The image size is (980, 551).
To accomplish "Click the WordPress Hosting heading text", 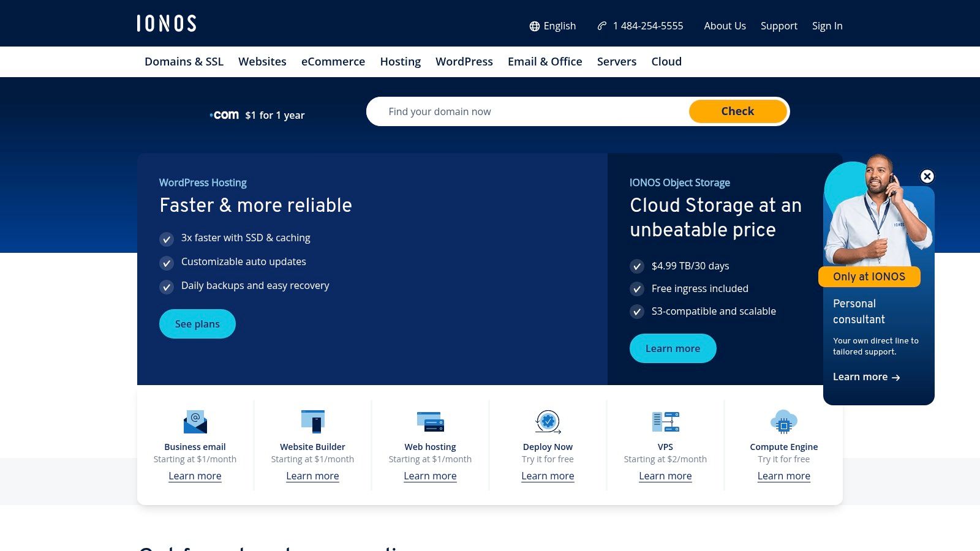I will point(203,182).
